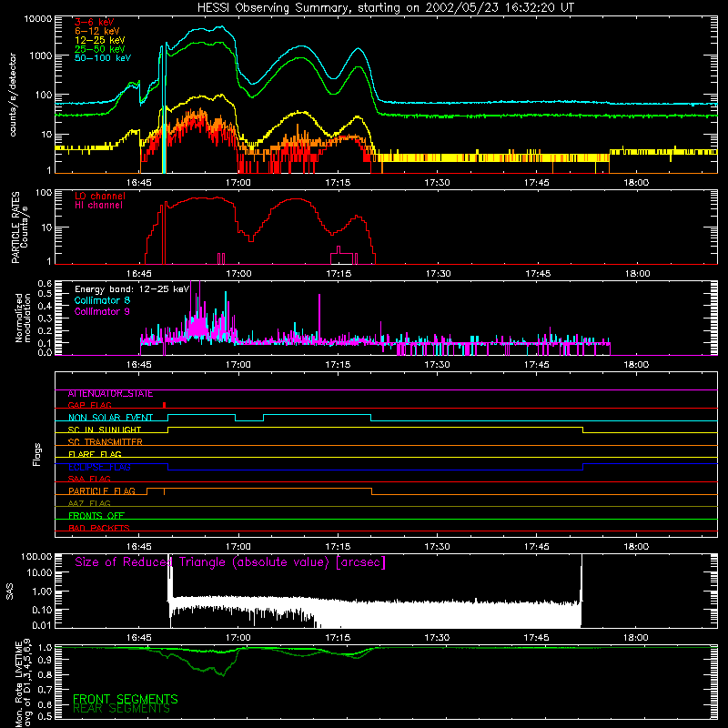Click 17:45 time label under SAS panel
This screenshot has height=728, width=728.
[536, 638]
